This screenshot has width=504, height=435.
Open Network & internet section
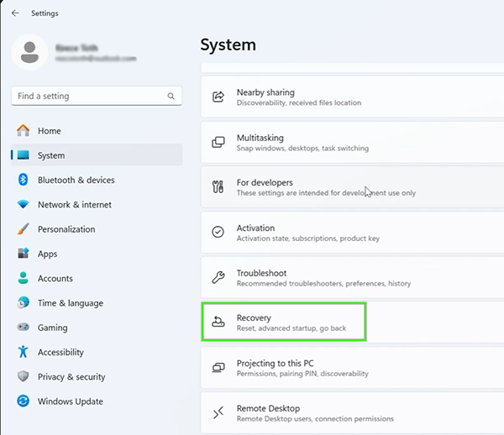click(97, 204)
